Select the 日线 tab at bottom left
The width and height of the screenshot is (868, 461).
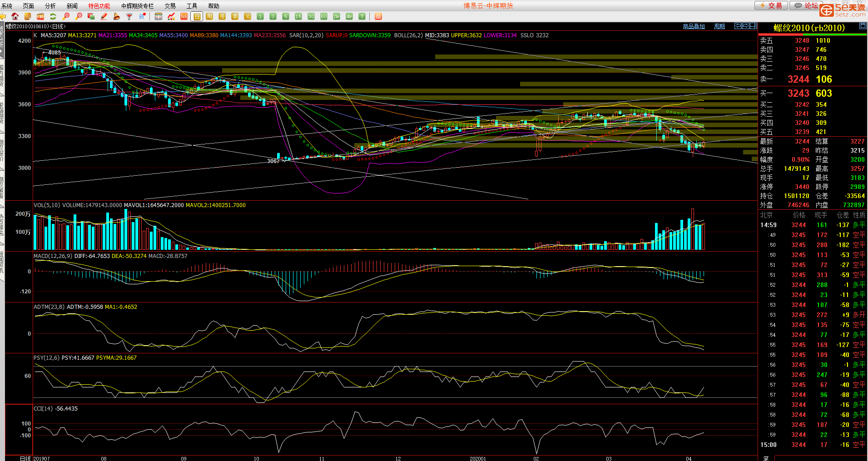click(25, 458)
